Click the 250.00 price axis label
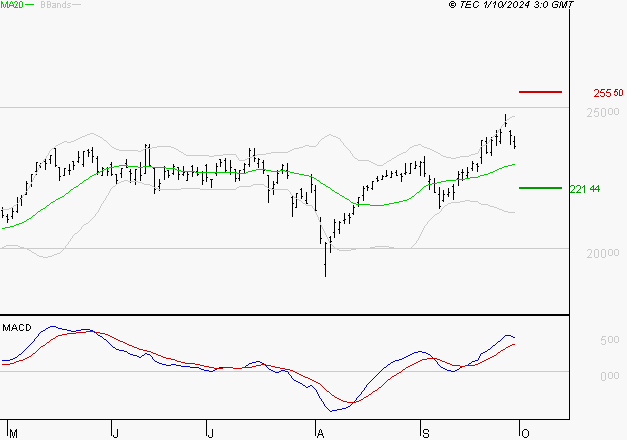Screen dimensions: 627x440 pos(603,113)
